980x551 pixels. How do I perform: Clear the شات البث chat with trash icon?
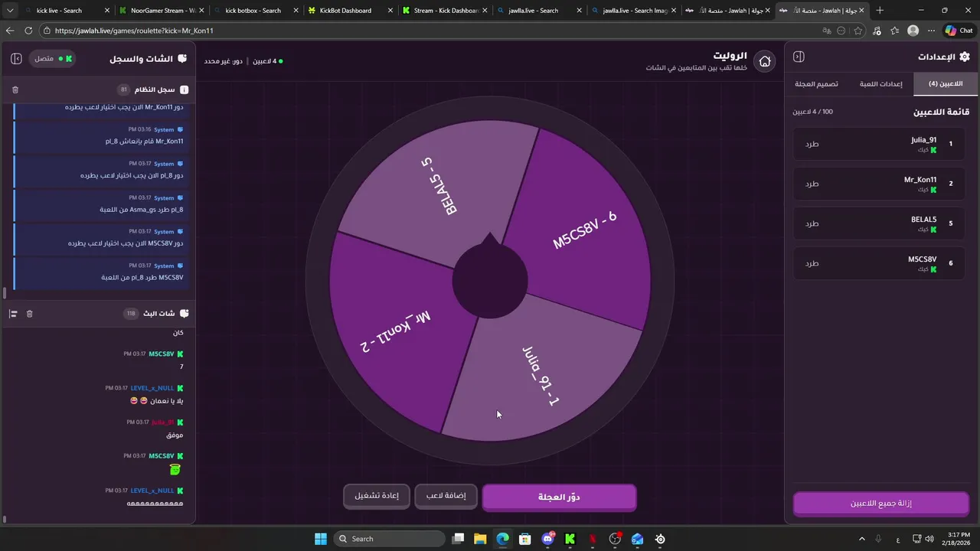30,314
